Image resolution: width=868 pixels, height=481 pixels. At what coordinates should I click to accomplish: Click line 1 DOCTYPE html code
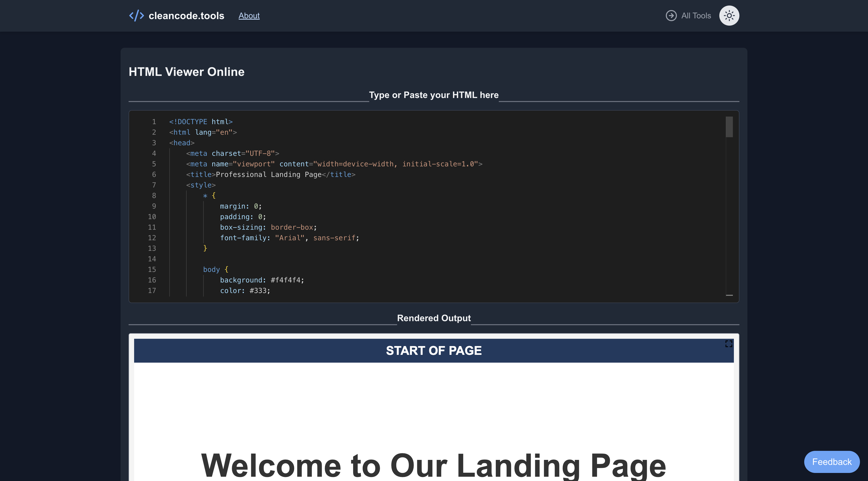[201, 122]
